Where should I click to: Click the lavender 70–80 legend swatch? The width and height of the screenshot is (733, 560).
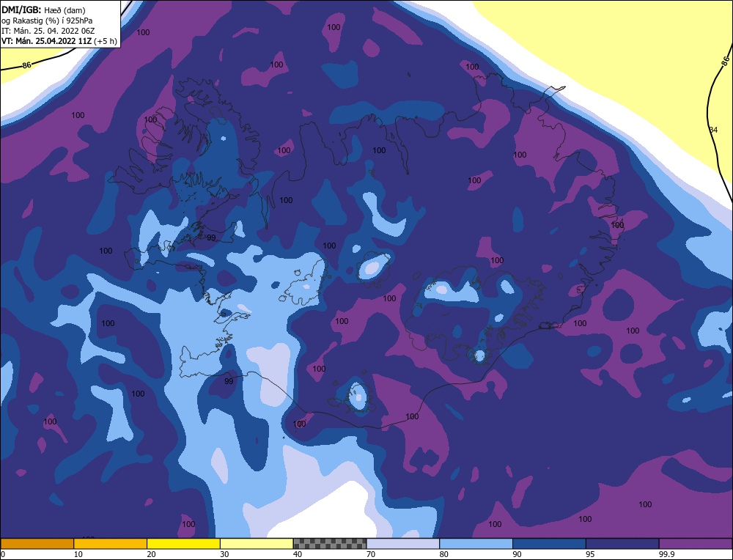coord(403,544)
